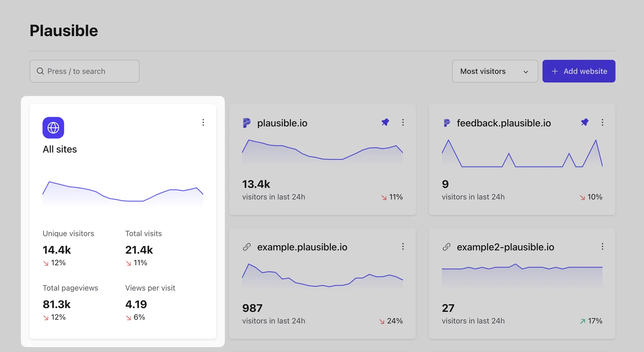This screenshot has width=644, height=352.
Task: Click the plausible.io favicon
Action: [x=247, y=123]
